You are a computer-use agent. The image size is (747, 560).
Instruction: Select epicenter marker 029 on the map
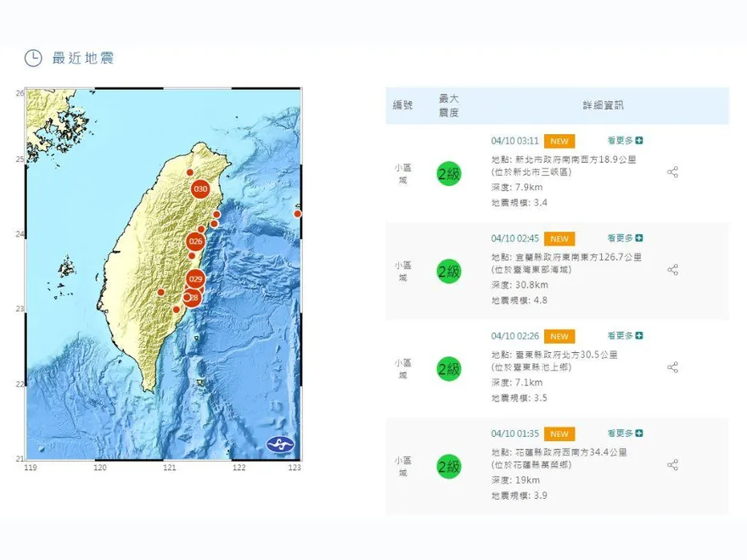(194, 278)
